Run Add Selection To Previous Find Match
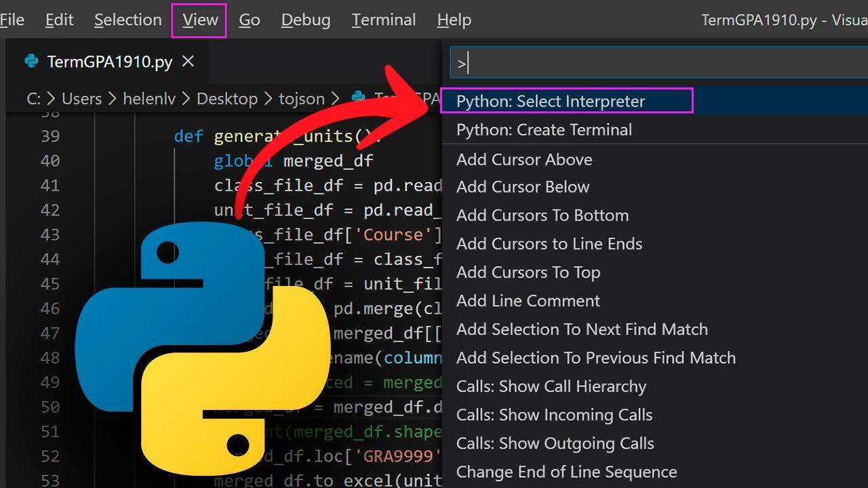 (654, 357)
